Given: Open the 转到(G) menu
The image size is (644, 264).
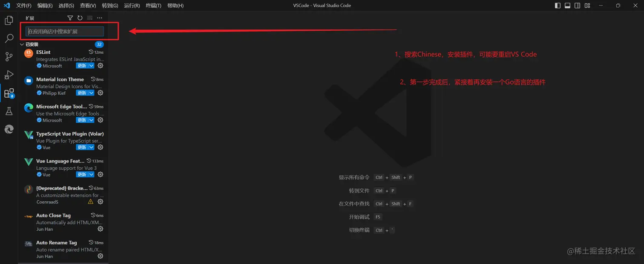Looking at the screenshot, I should (x=110, y=6).
